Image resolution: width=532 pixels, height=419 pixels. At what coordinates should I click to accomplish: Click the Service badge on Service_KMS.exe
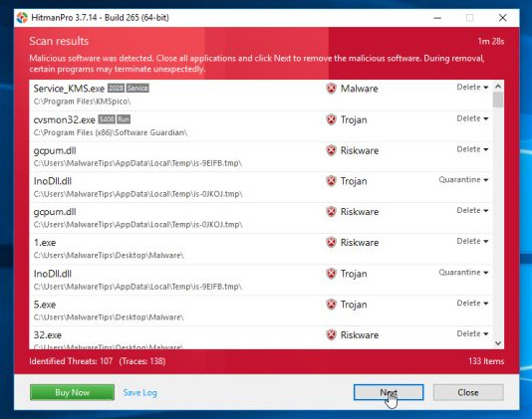click(x=137, y=89)
